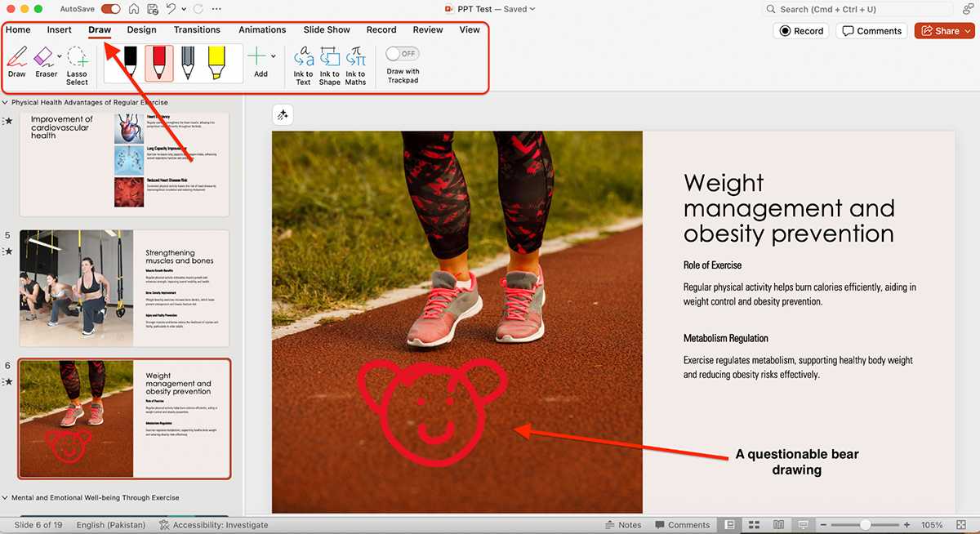Choose the black pen
This screenshot has height=534, width=980.
click(x=129, y=63)
